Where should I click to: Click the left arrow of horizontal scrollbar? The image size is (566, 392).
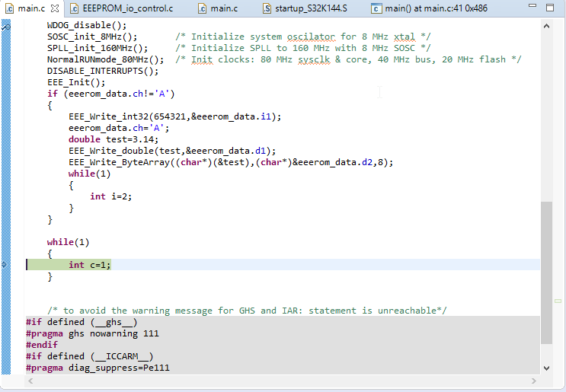(x=30, y=381)
